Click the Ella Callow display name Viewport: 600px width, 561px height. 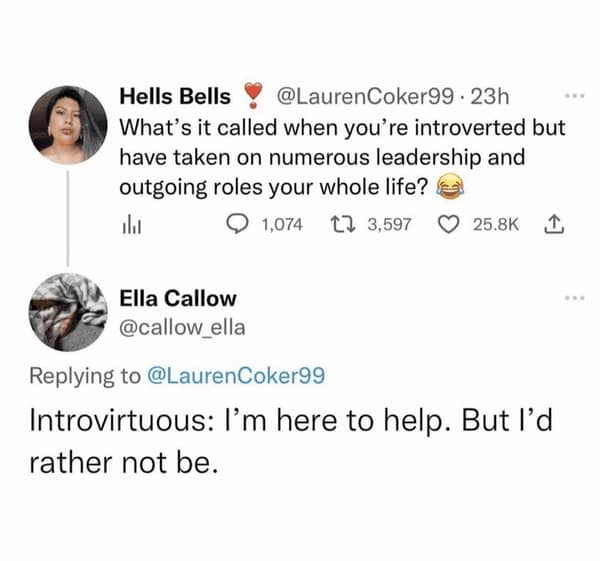(x=178, y=298)
